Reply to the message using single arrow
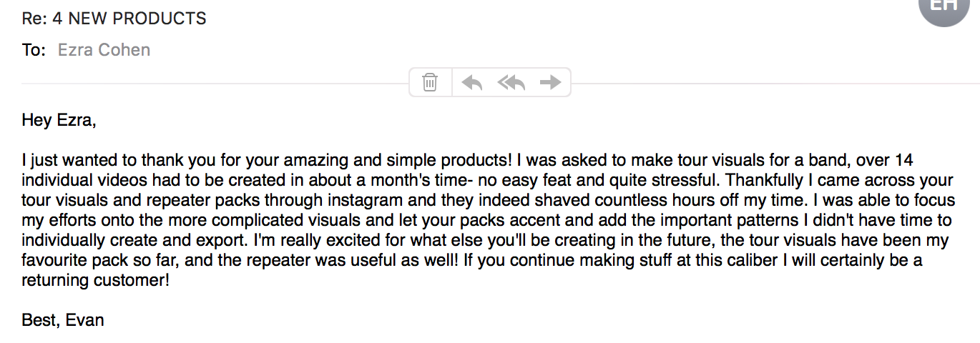980x343 pixels. [472, 83]
